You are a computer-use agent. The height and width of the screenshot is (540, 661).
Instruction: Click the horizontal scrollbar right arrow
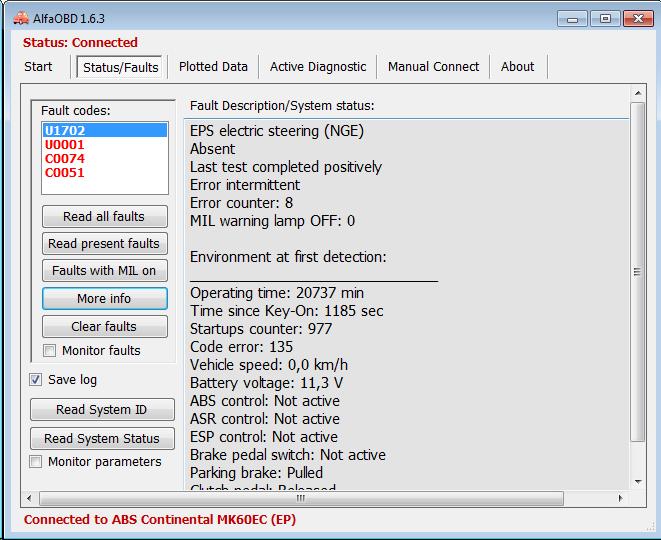pos(620,498)
